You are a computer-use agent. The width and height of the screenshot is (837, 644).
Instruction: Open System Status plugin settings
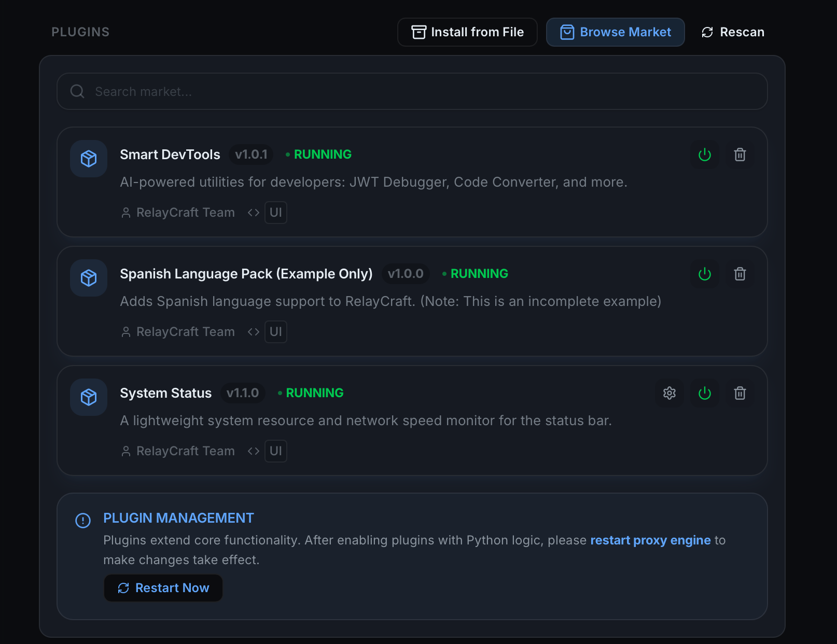click(x=669, y=393)
